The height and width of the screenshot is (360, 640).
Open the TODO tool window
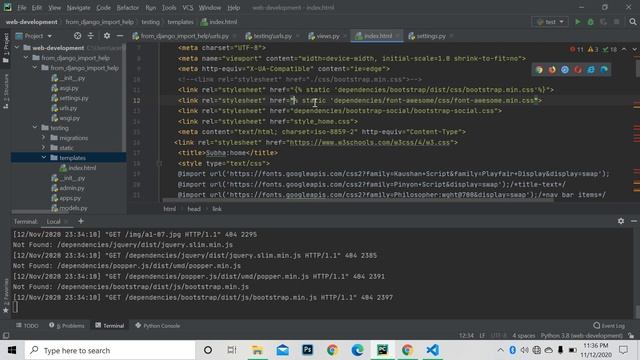(x=27, y=326)
